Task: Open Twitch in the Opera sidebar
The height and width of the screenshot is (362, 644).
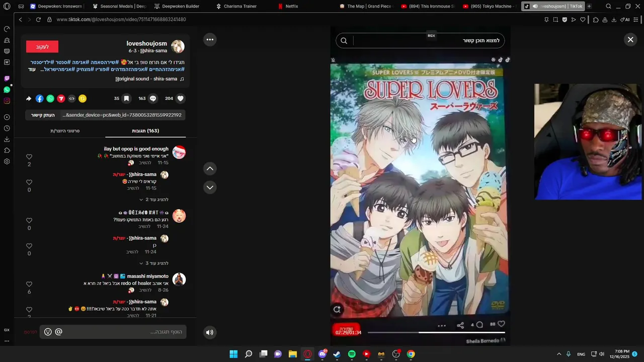Action: click(x=7, y=78)
